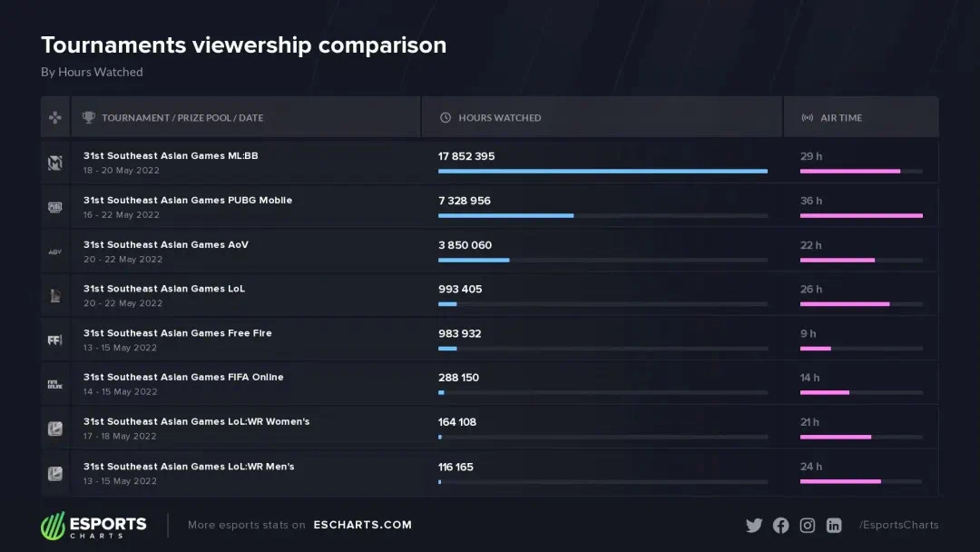Click the League of Legends game icon

pyautogui.click(x=55, y=296)
